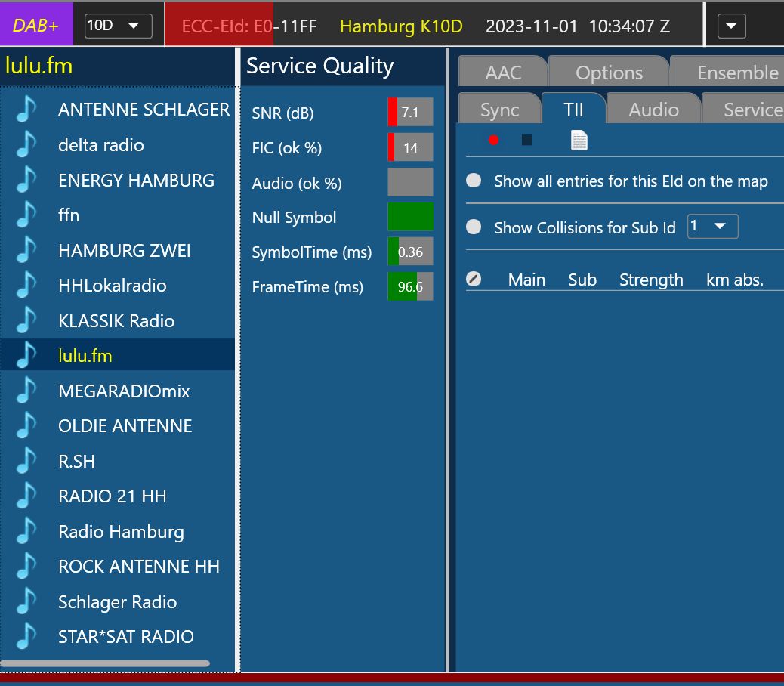The height and width of the screenshot is (686, 784).
Task: Click the SNR (dB) level bar
Action: (x=410, y=113)
